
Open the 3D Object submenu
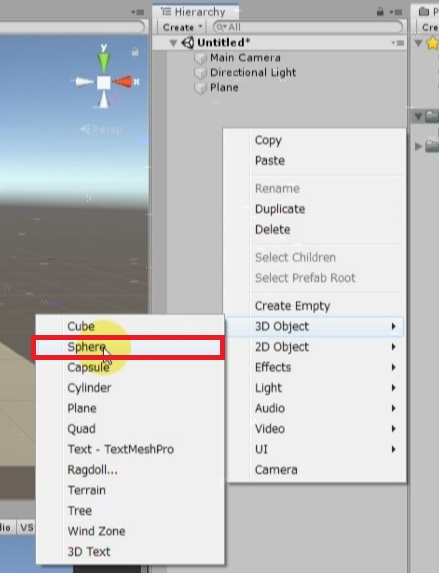click(x=315, y=326)
